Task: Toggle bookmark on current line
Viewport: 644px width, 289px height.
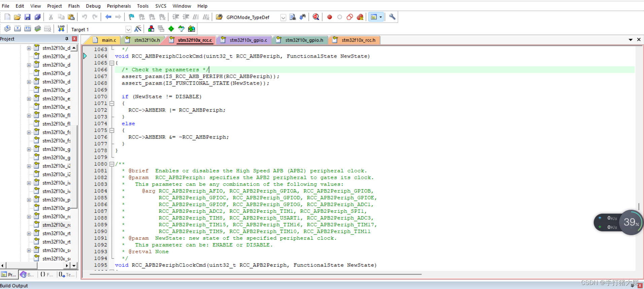Action: pyautogui.click(x=132, y=17)
